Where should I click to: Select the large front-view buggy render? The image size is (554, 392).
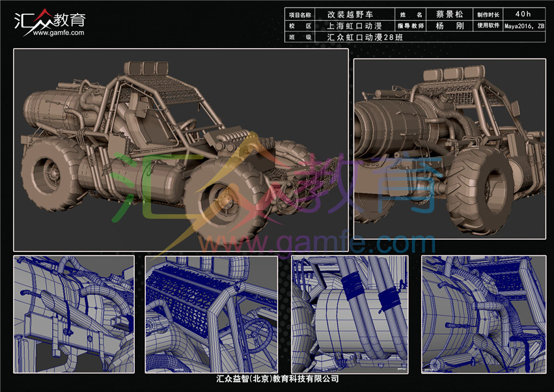click(180, 149)
